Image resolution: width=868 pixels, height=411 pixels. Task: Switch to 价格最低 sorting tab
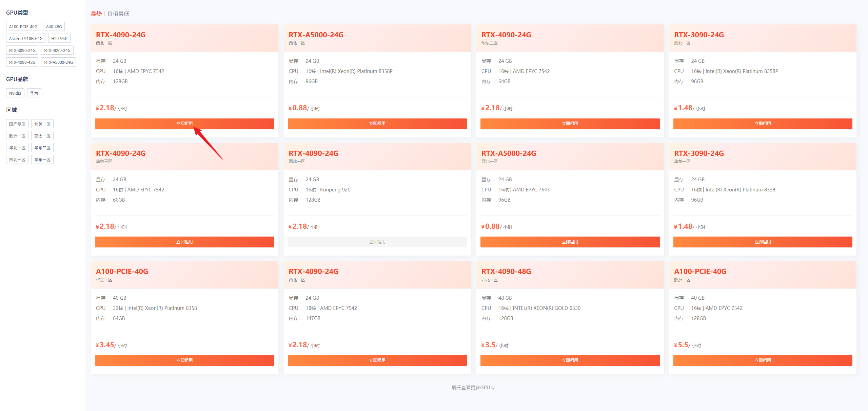pos(118,14)
